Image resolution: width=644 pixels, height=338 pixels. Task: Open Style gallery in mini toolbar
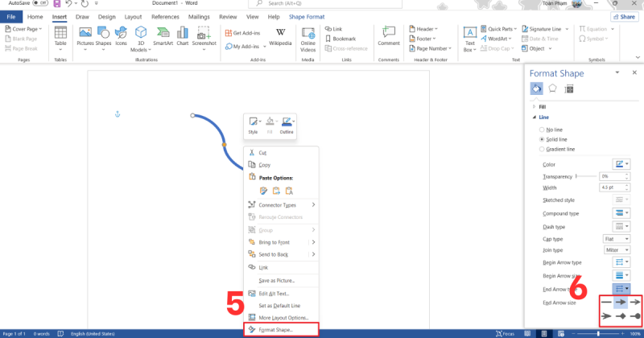[253, 124]
